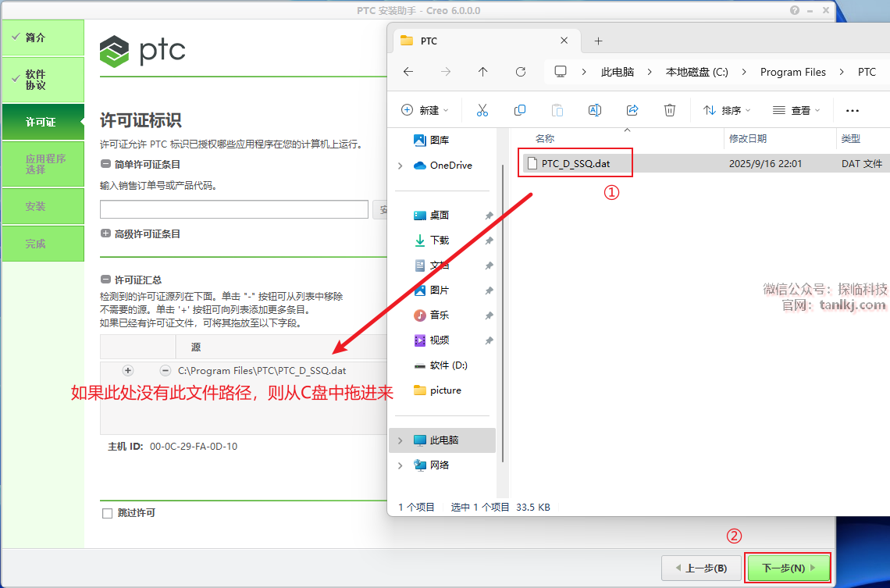Screen dimensions: 890x588
Task: Go up one folder level
Action: (x=482, y=72)
